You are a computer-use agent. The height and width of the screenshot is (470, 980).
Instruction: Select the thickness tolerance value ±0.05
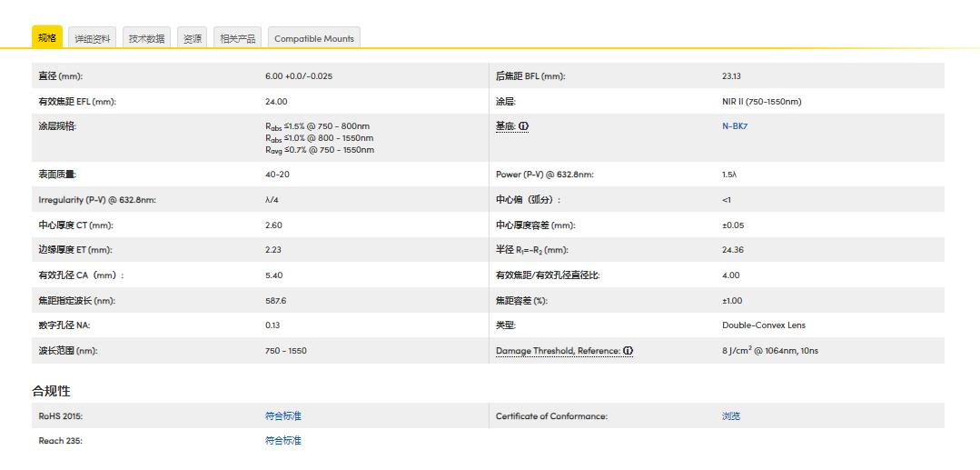point(733,225)
